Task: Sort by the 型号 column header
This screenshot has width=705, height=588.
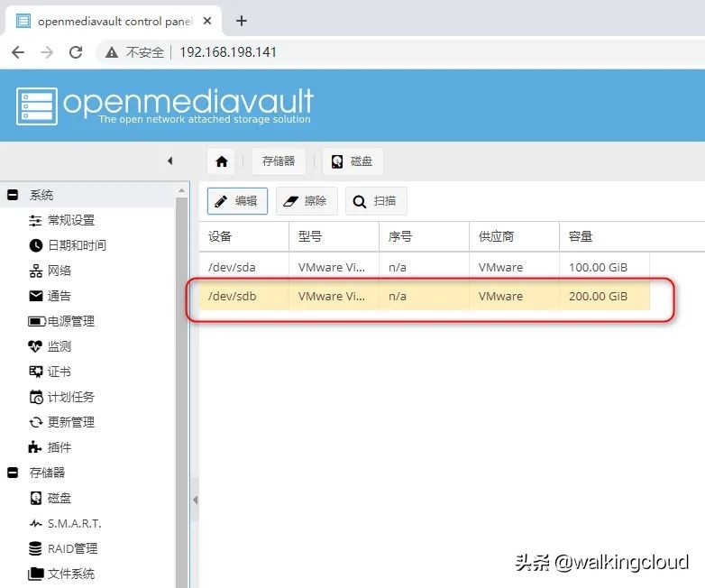Action: point(334,236)
